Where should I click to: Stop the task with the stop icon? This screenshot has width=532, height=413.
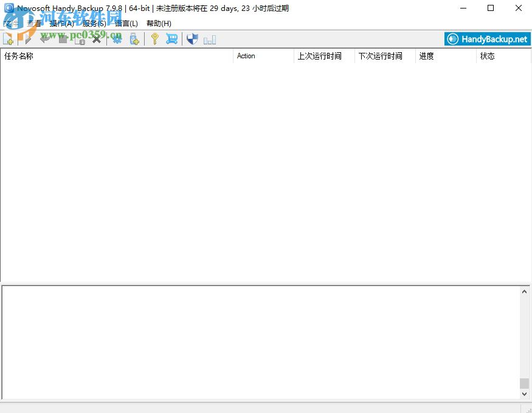(63, 38)
